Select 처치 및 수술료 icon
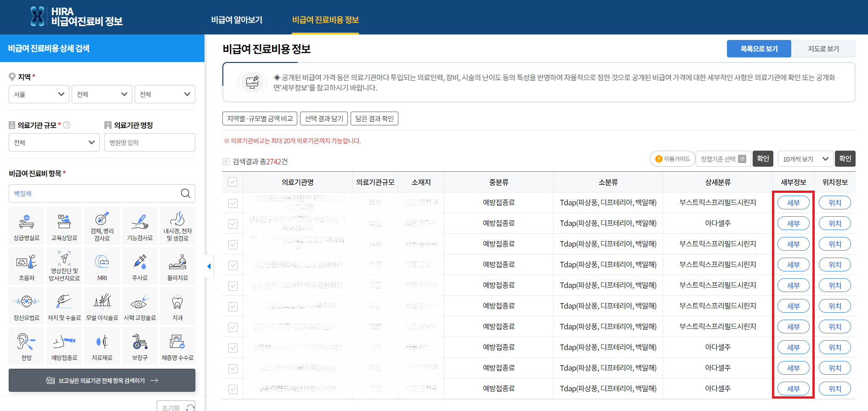 coord(64,305)
